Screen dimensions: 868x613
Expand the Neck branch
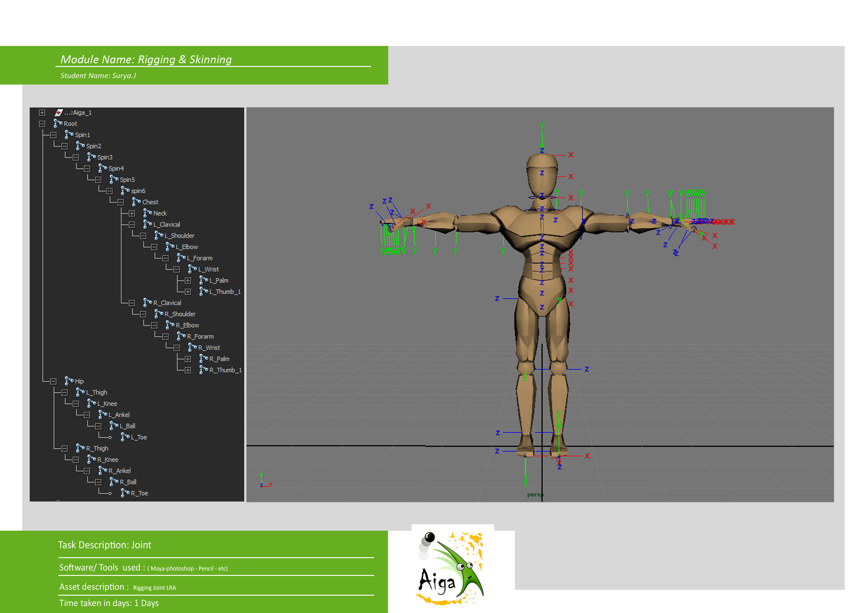pos(132,213)
